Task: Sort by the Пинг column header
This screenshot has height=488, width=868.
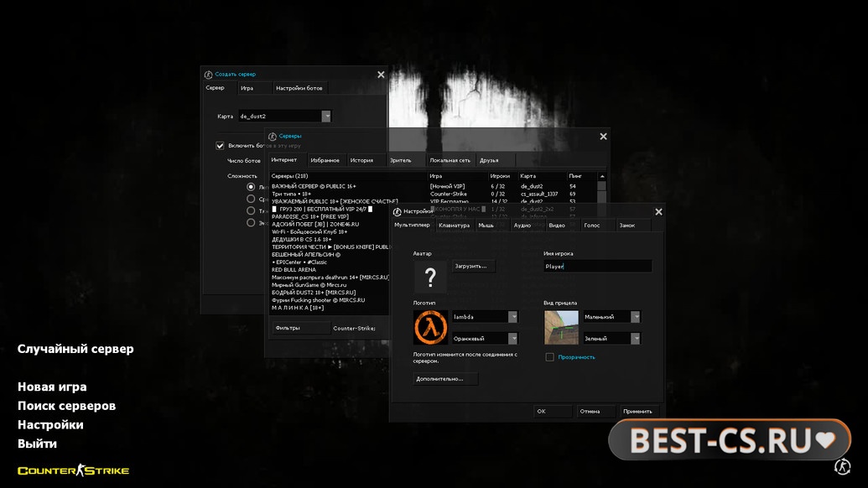Action: 581,176
